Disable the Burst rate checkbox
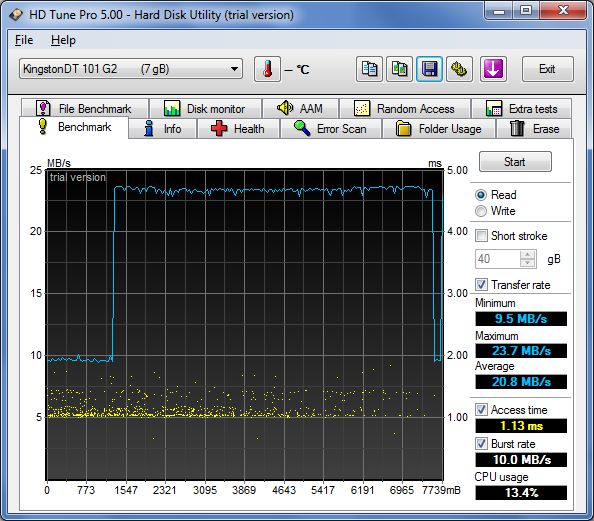 tap(481, 443)
